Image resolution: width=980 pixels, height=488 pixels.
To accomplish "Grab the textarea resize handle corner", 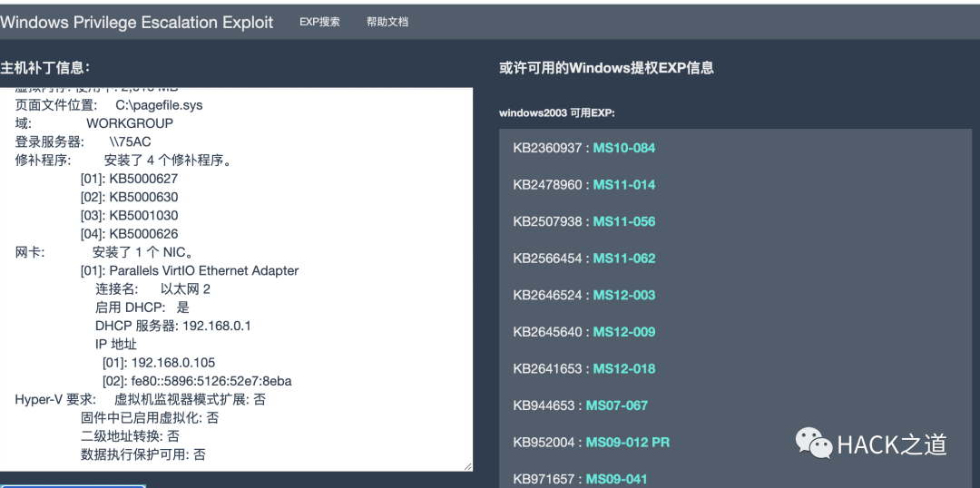I will coord(468,466).
